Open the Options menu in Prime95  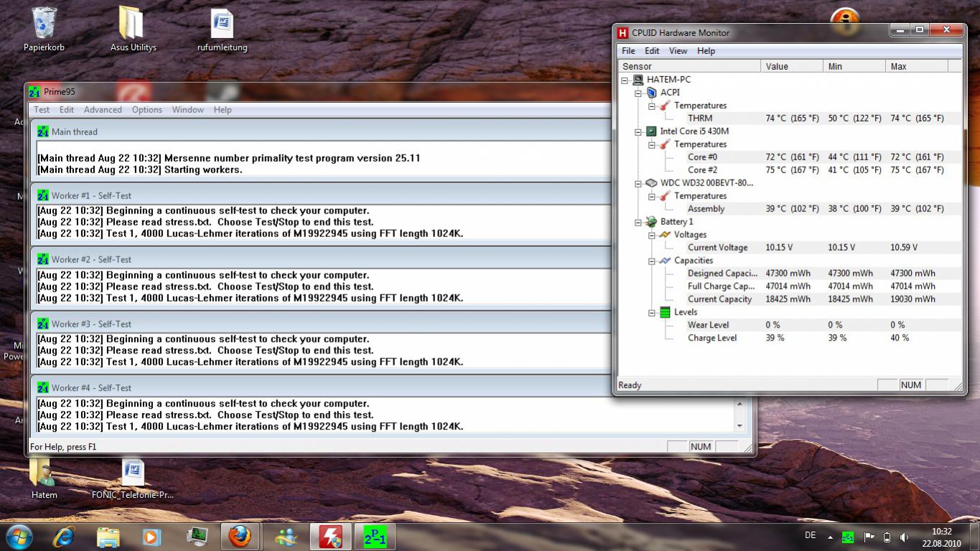pyautogui.click(x=147, y=110)
